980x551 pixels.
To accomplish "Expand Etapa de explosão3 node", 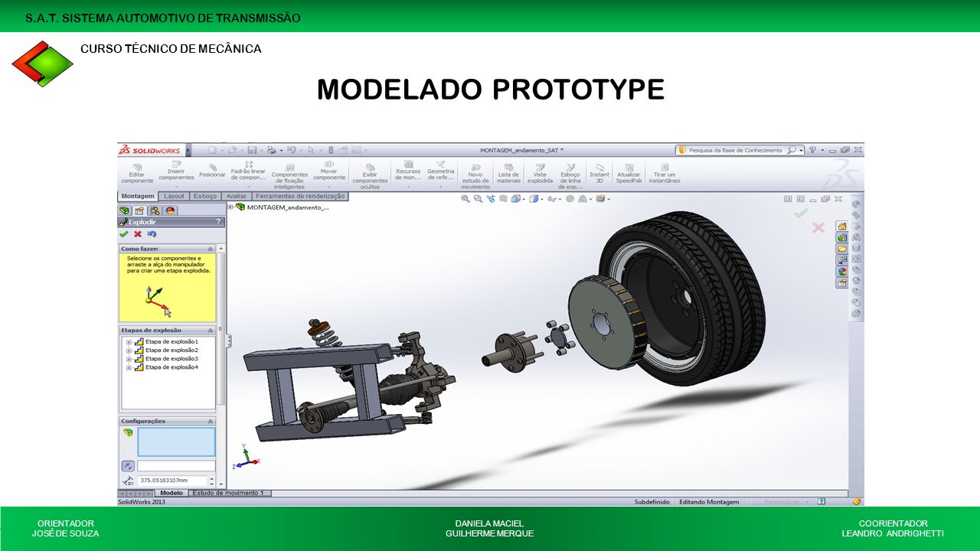I will pyautogui.click(x=129, y=359).
